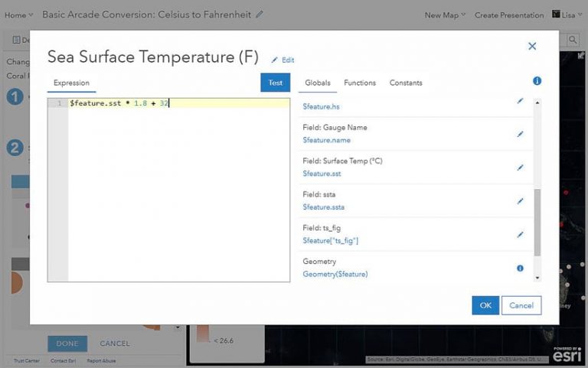
Task: Click pencil icon for Surface Temp field
Action: point(520,168)
